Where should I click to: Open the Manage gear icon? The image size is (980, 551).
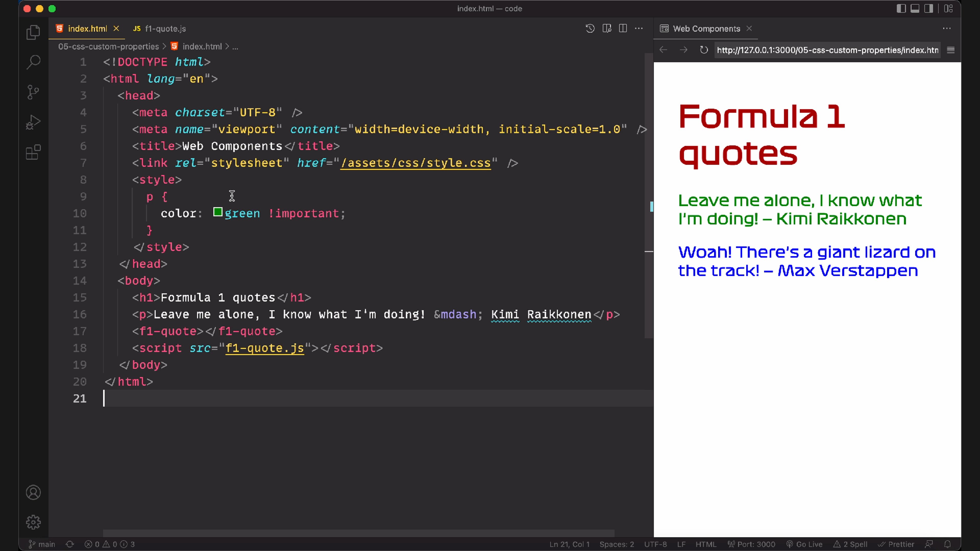pos(33,522)
